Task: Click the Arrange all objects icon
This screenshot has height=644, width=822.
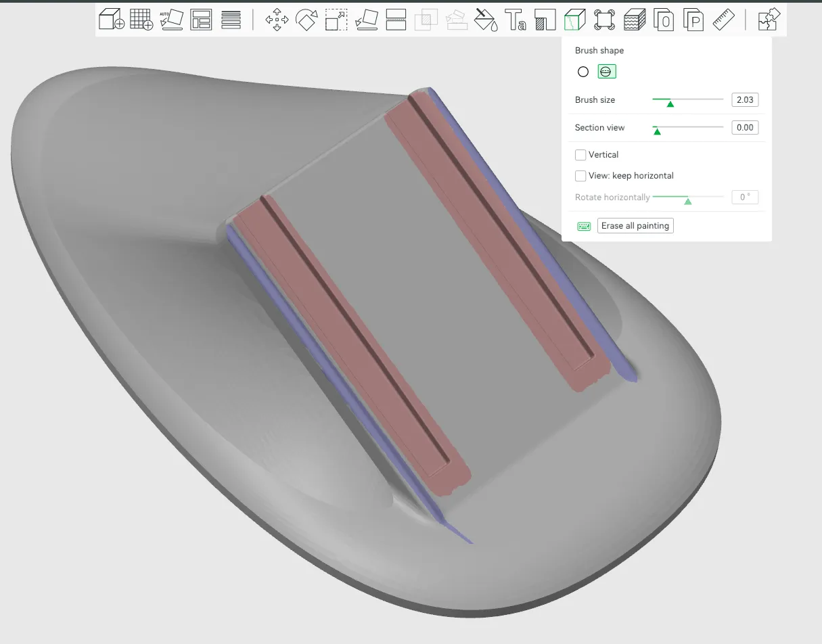Action: [202, 20]
